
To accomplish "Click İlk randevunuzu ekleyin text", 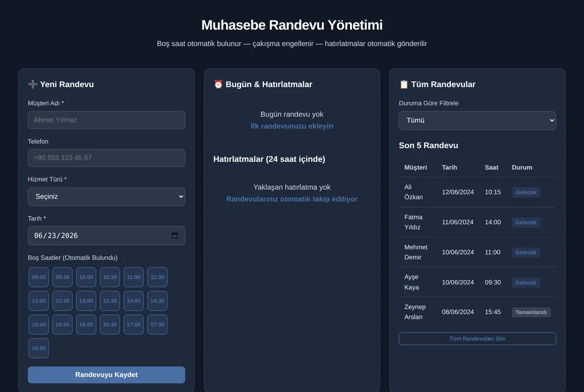I will click(292, 126).
